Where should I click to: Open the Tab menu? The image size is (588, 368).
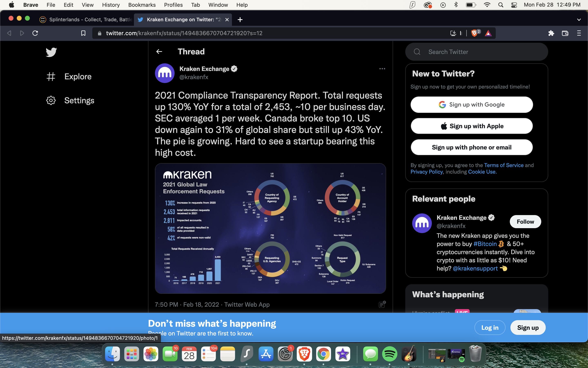(x=195, y=5)
